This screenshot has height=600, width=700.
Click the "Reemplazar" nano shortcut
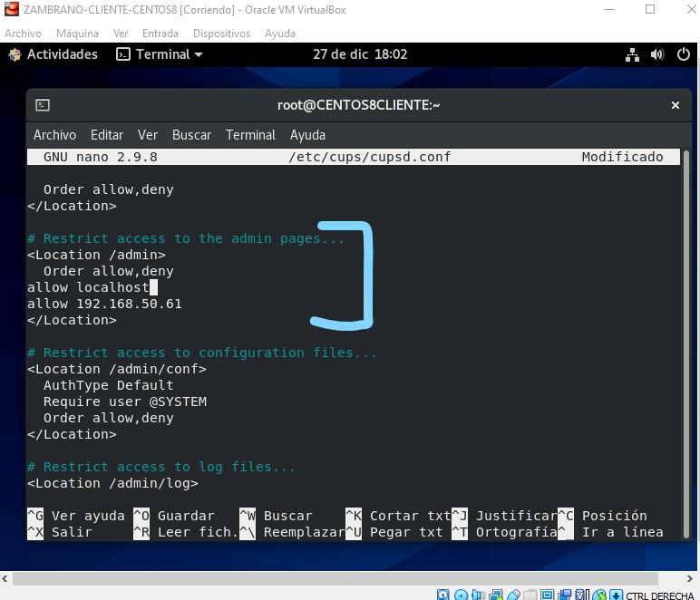coord(292,532)
